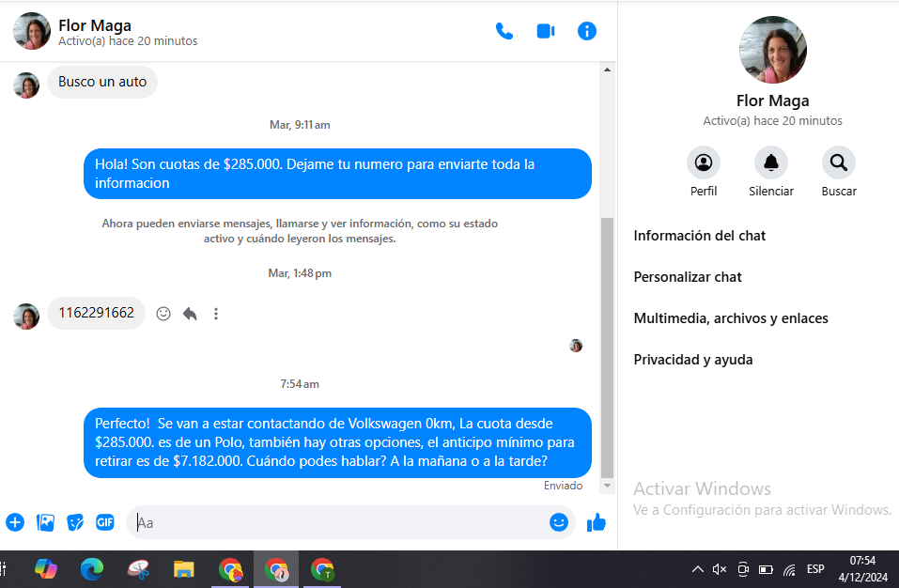Open Wi-Fi network settings tray icon
This screenshot has width=899, height=588.
click(789, 569)
